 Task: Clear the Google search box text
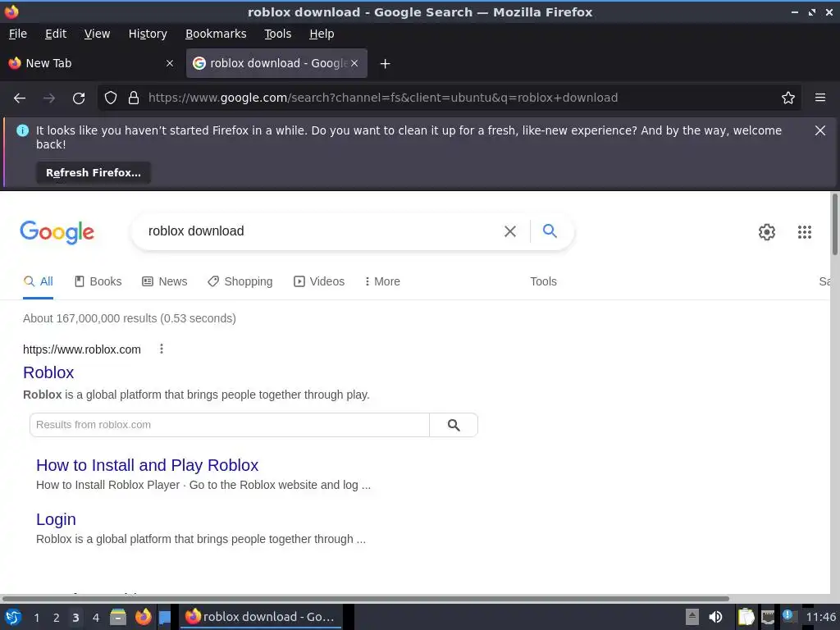[x=510, y=231]
